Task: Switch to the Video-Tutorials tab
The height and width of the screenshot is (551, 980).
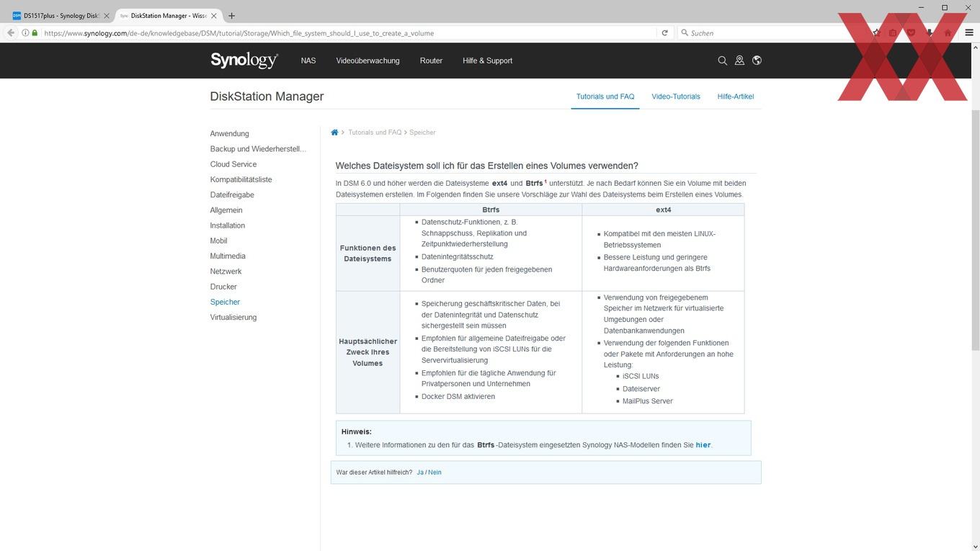Action: [676, 97]
